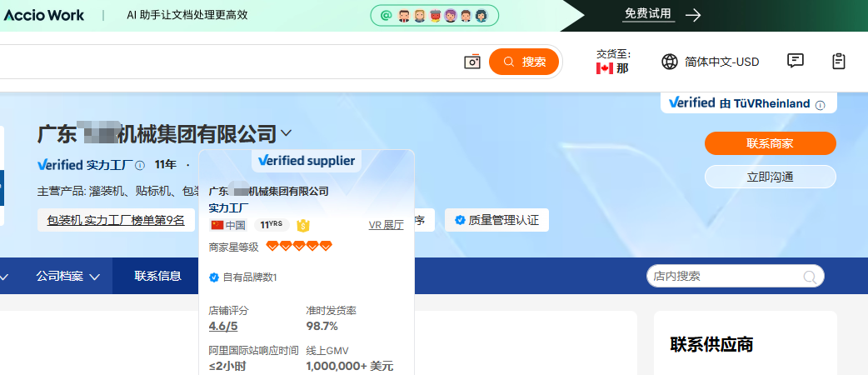868x375 pixels.
Task: Click 联系供应商 heading
Action: (x=711, y=344)
